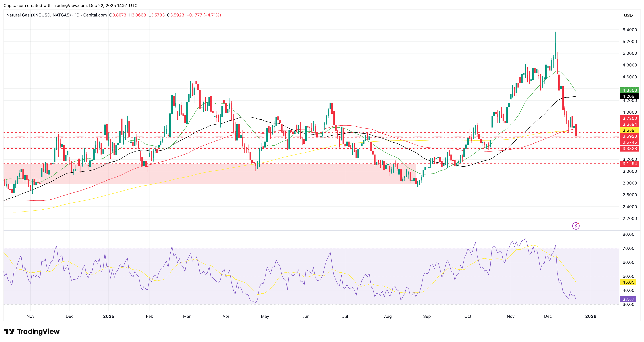Click the yellow 45.85 RSI average label

628,282
